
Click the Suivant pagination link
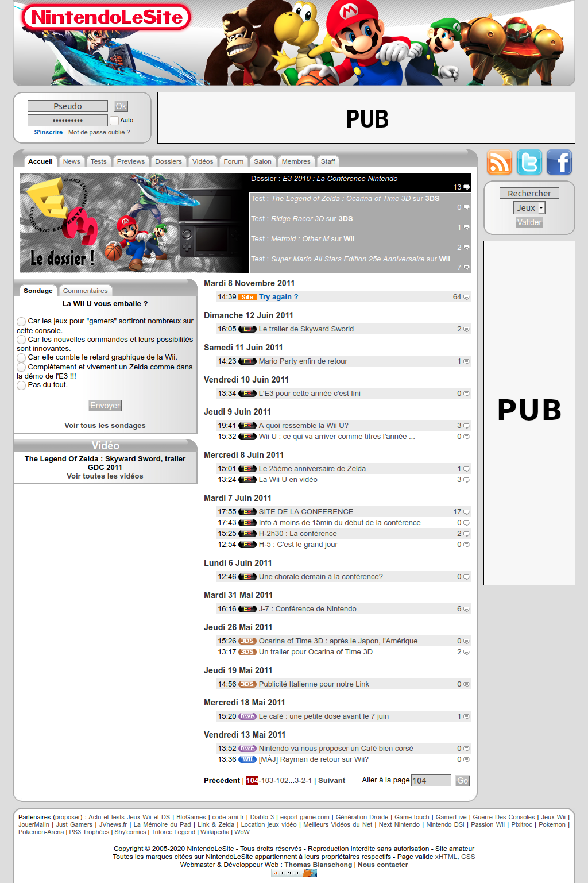click(332, 781)
